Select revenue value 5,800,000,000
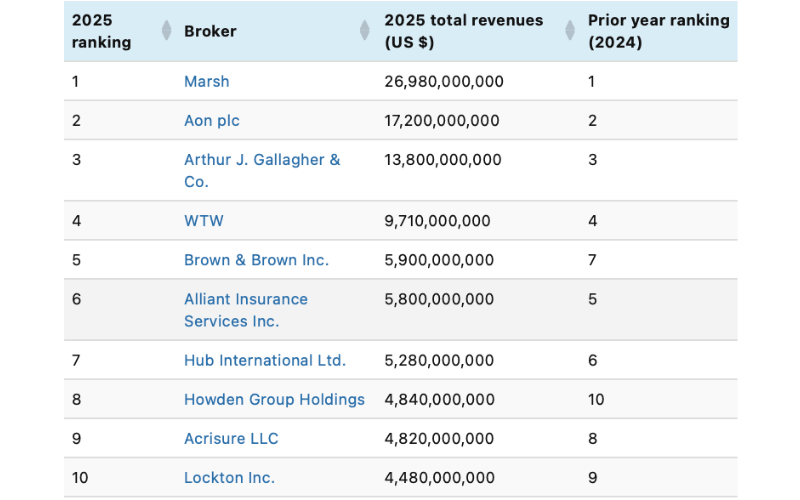Screen dimensions: 800x500 [x=439, y=299]
